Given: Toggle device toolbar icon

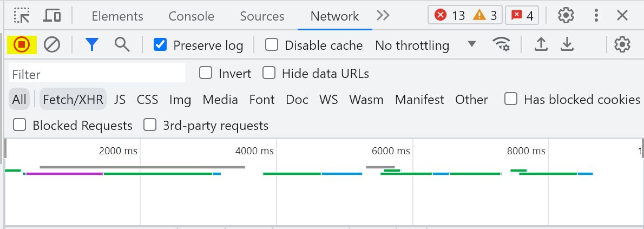Looking at the screenshot, I should 52,16.
